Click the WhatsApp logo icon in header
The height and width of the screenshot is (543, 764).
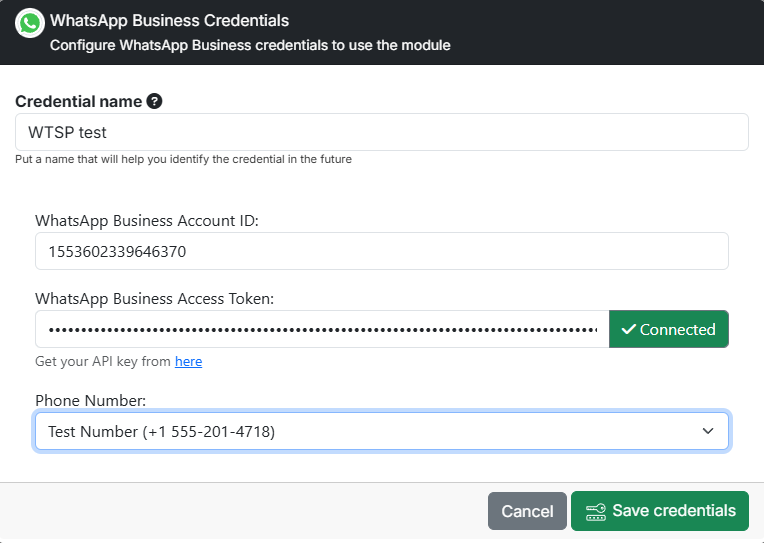30,23
